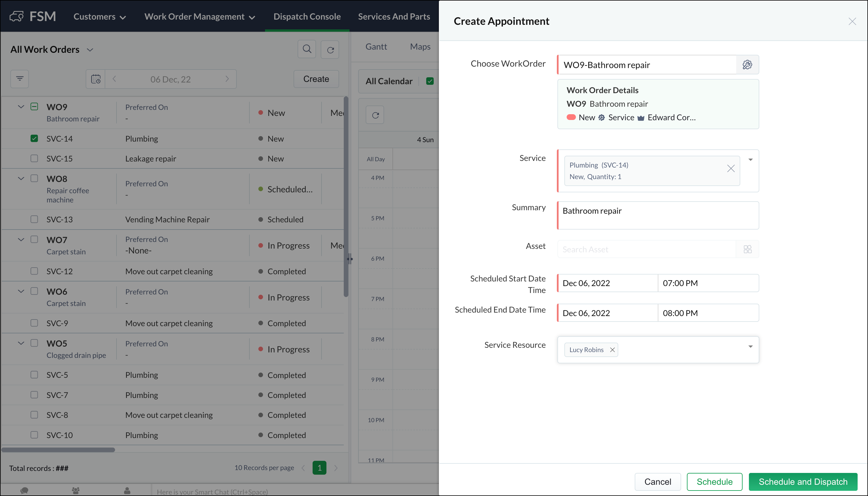Open the calendar date picker icon
Screen dimensions: 868x496
coord(96,79)
